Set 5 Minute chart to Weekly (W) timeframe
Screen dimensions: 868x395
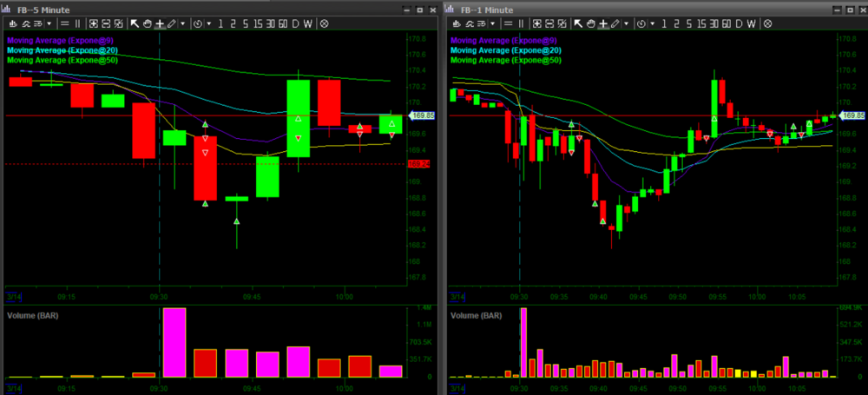[307, 23]
